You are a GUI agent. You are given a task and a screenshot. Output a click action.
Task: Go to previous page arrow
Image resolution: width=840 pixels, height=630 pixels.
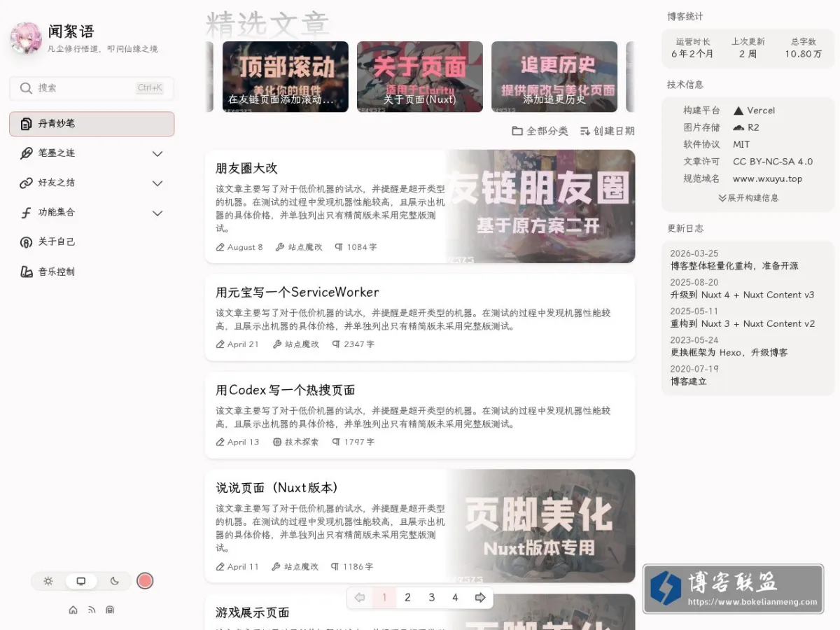click(360, 598)
